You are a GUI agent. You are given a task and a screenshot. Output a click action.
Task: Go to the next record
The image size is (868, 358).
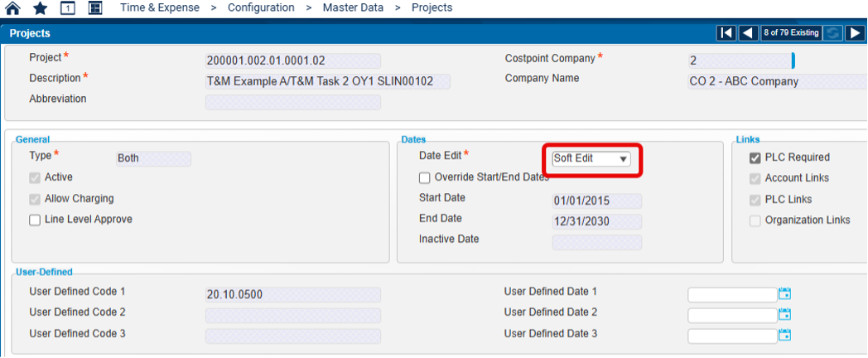[x=856, y=33]
